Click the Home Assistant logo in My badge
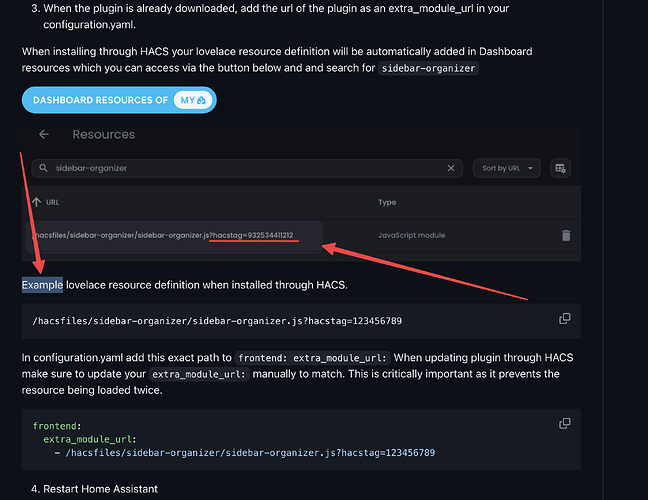Viewport: 648px width, 500px height. 201,100
